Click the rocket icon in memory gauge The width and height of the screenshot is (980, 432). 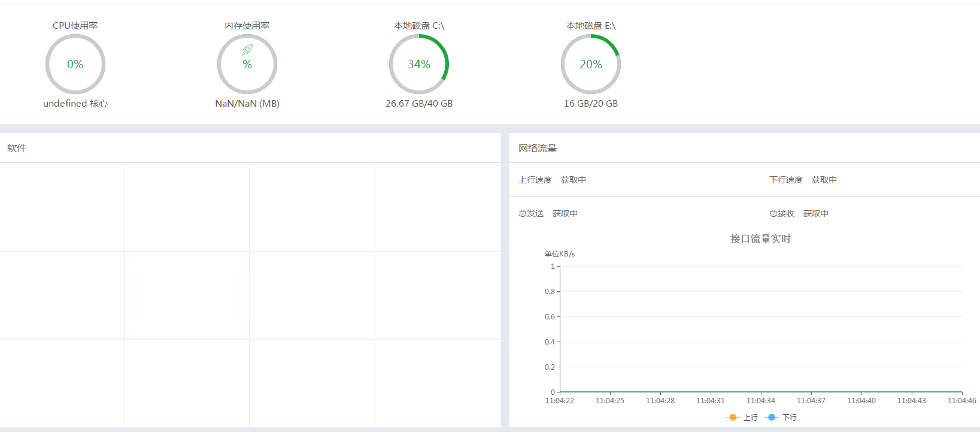pyautogui.click(x=247, y=50)
